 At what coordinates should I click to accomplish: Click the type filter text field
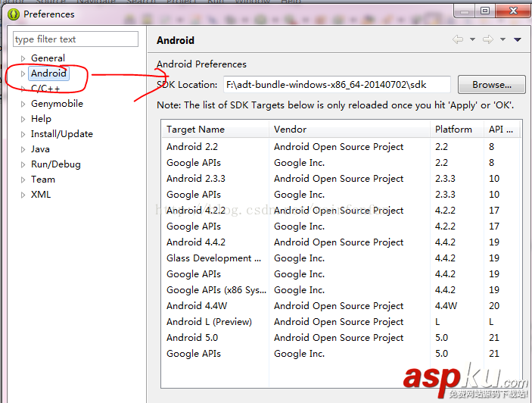[76, 39]
